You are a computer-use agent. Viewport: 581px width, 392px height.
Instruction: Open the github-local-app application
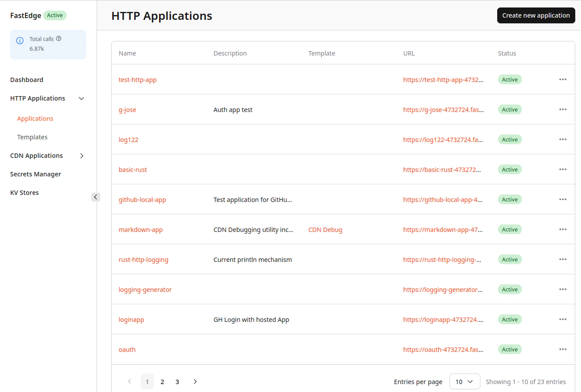point(142,199)
